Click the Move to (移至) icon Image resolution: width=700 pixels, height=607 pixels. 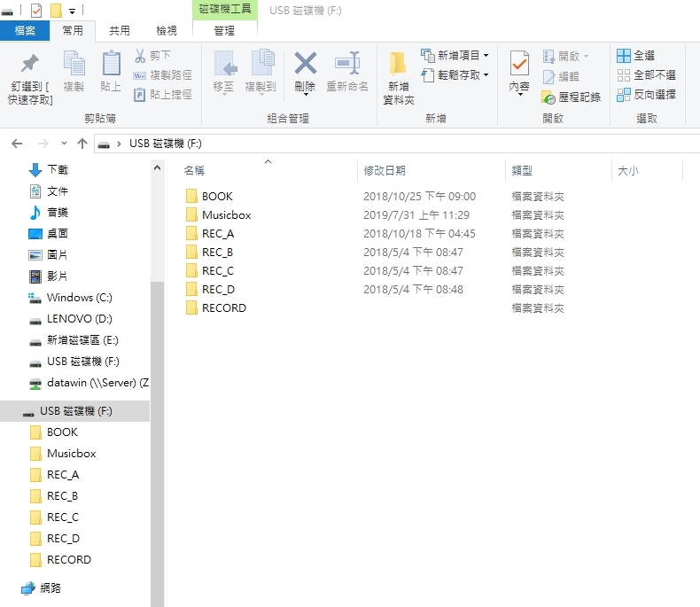pyautogui.click(x=224, y=63)
